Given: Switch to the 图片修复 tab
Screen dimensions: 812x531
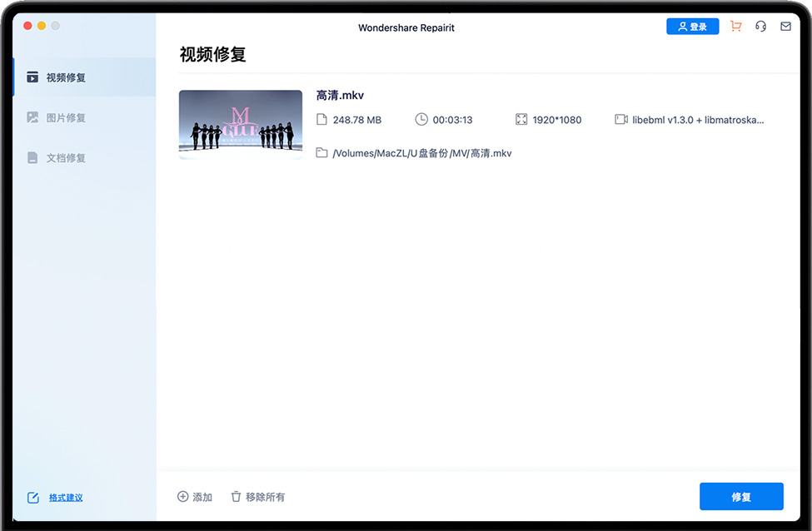Looking at the screenshot, I should tap(65, 117).
